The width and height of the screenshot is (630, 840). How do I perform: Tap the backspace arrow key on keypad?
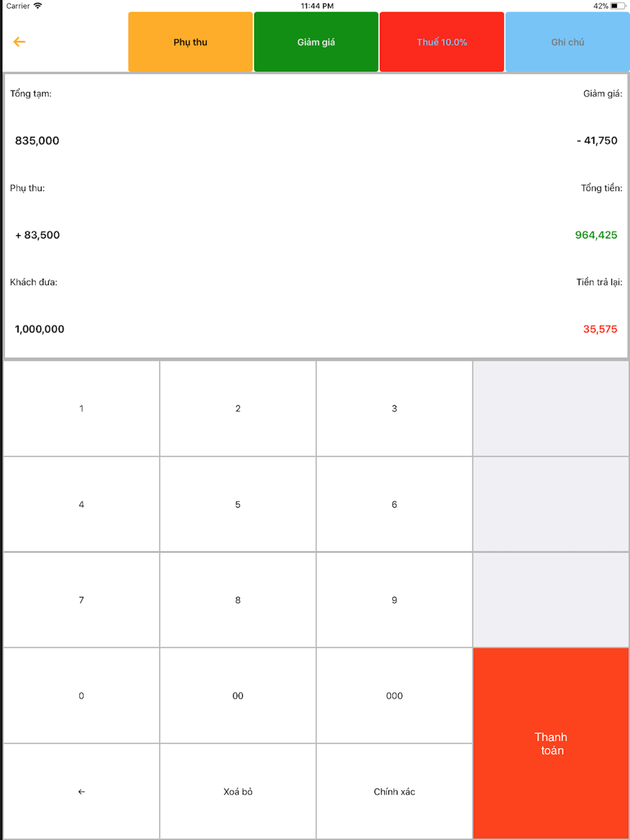click(81, 792)
